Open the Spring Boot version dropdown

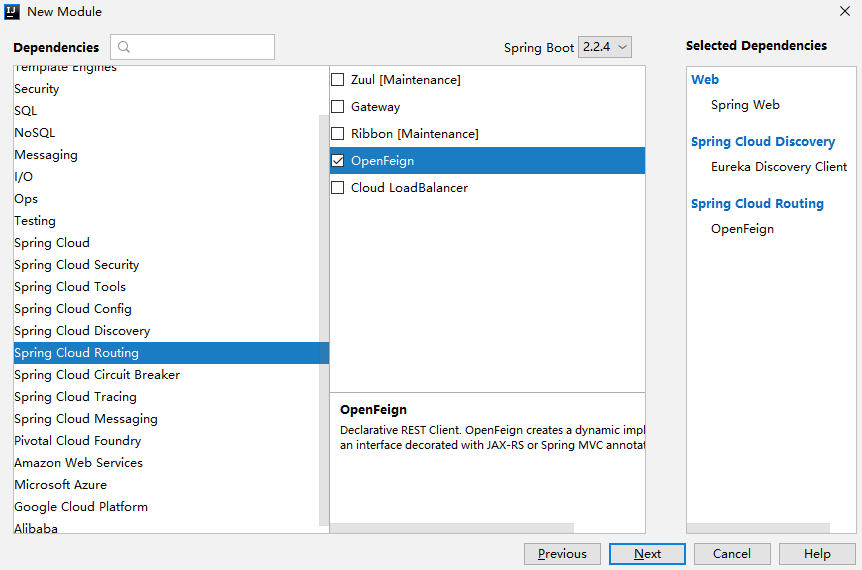point(605,47)
